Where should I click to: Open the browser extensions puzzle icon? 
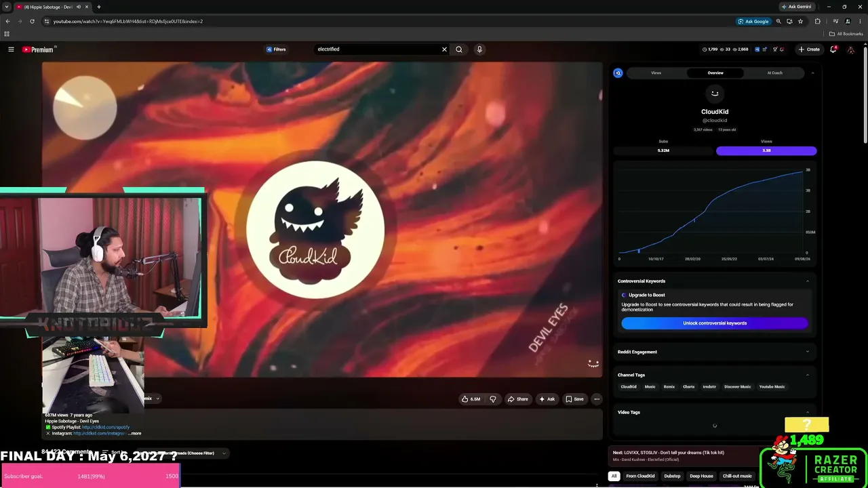click(x=817, y=21)
